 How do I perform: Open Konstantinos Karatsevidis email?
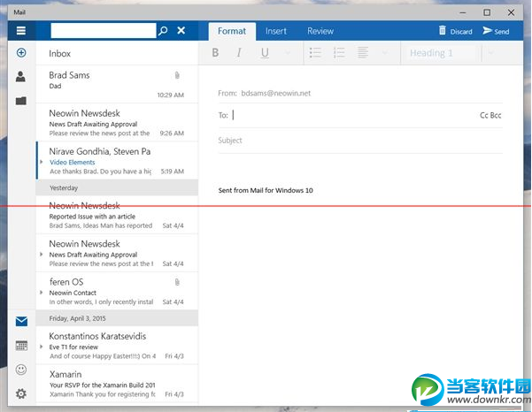point(117,346)
